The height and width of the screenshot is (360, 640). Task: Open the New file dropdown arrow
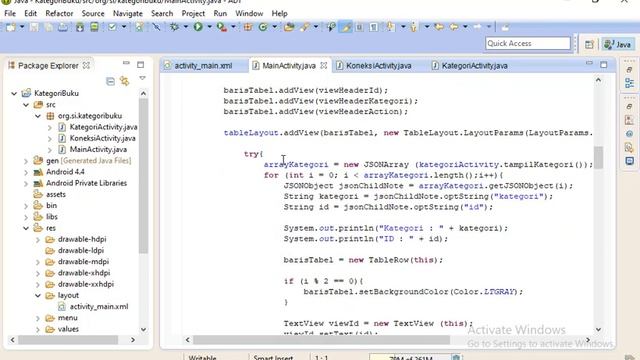pyautogui.click(x=22, y=27)
